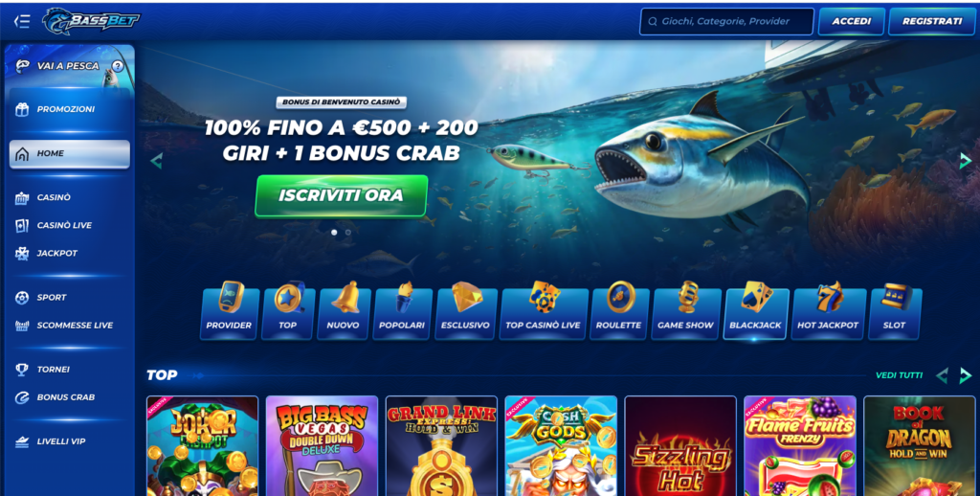Open the Vai a Pesca help question mark
The image size is (980, 496).
pyautogui.click(x=118, y=66)
